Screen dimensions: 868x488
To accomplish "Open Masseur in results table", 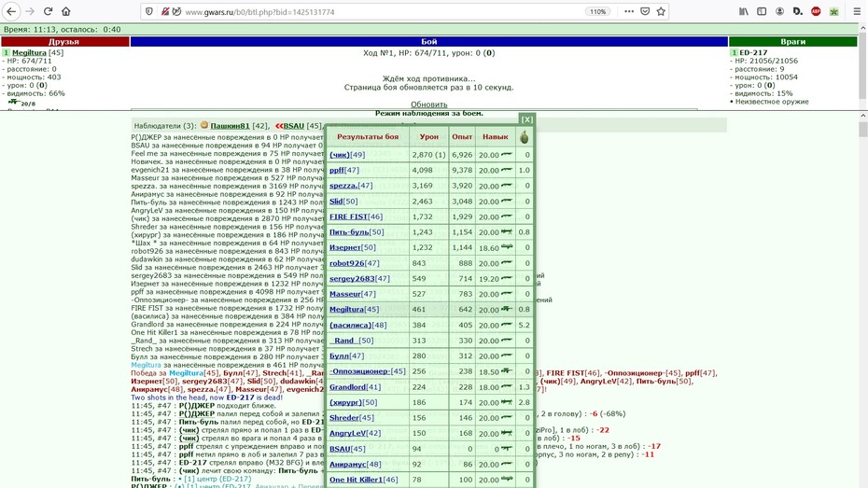I will coord(345,294).
